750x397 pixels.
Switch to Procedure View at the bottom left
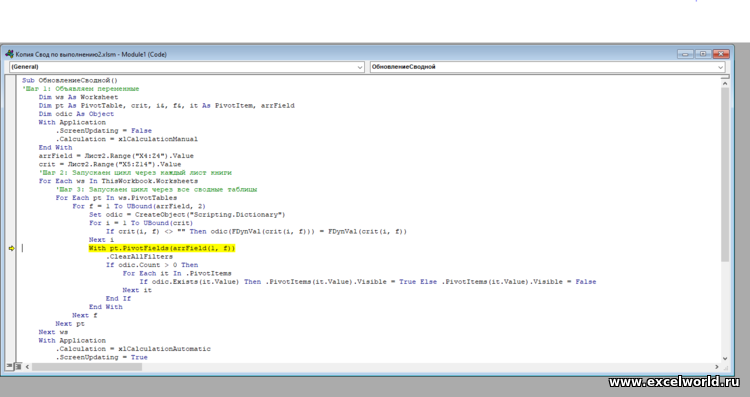pos(9,366)
